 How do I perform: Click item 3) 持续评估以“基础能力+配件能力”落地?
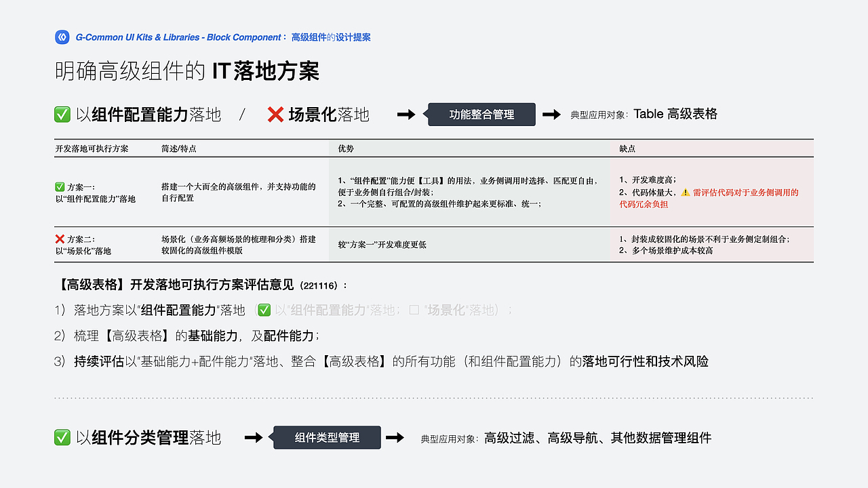point(381,362)
